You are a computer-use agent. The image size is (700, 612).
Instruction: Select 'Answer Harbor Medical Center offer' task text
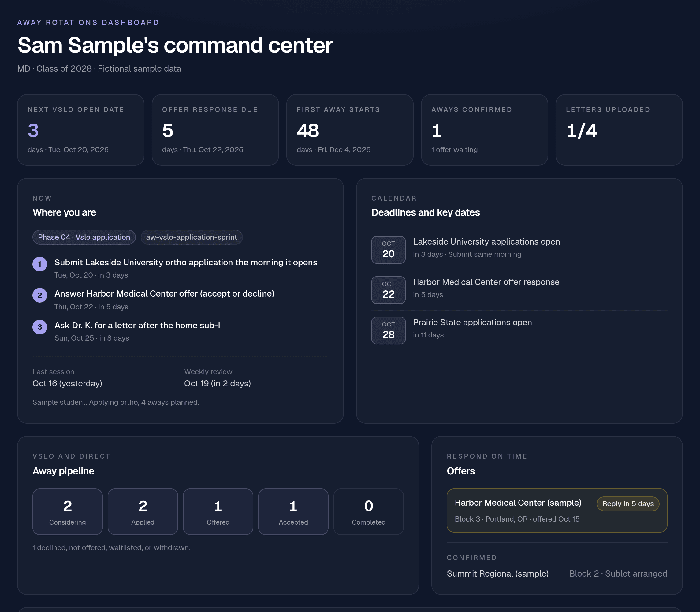pyautogui.click(x=164, y=294)
